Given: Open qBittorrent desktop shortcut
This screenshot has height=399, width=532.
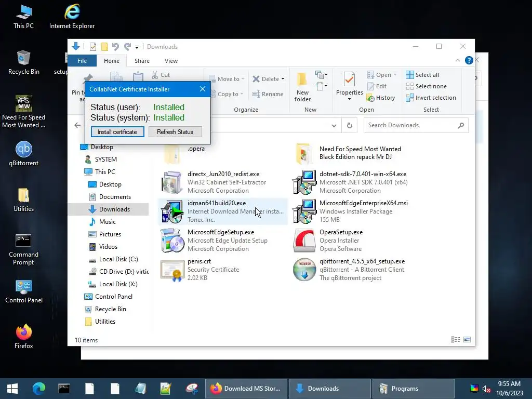Looking at the screenshot, I should click(x=24, y=154).
